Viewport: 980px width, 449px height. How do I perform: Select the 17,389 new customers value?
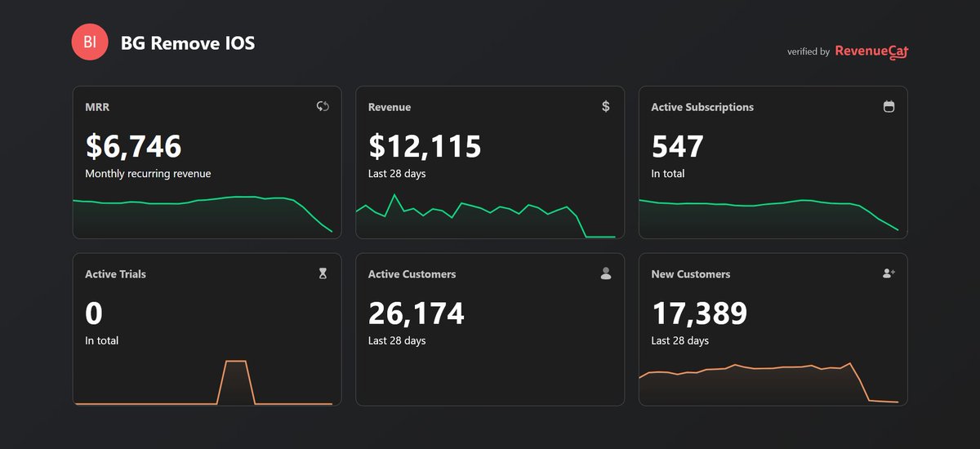pos(699,313)
